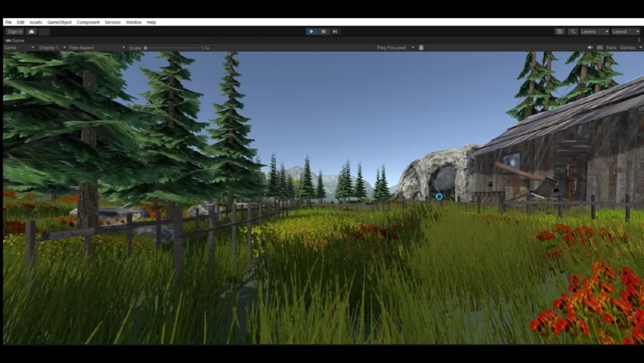Click the Unity cloud services icon
The image size is (644, 363).
31,31
